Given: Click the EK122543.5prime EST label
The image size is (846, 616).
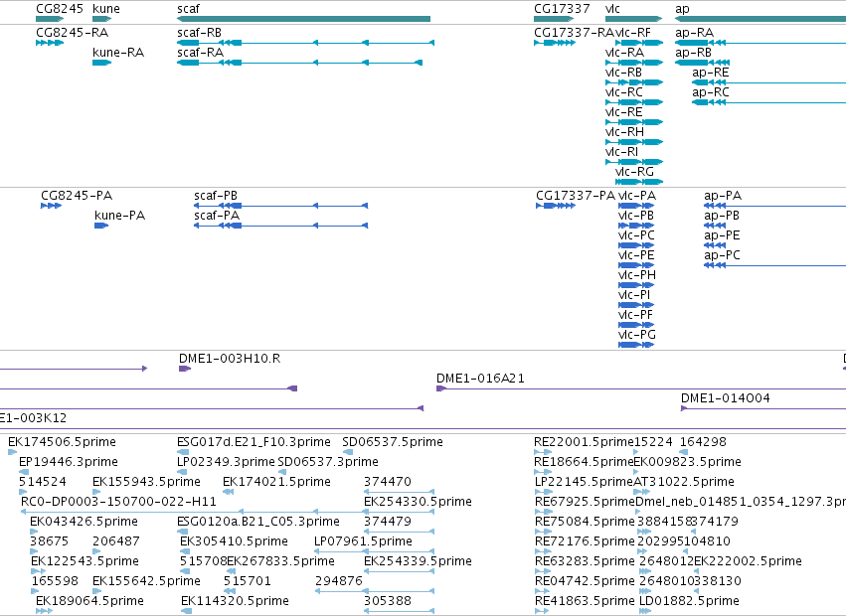Looking at the screenshot, I should [85, 561].
